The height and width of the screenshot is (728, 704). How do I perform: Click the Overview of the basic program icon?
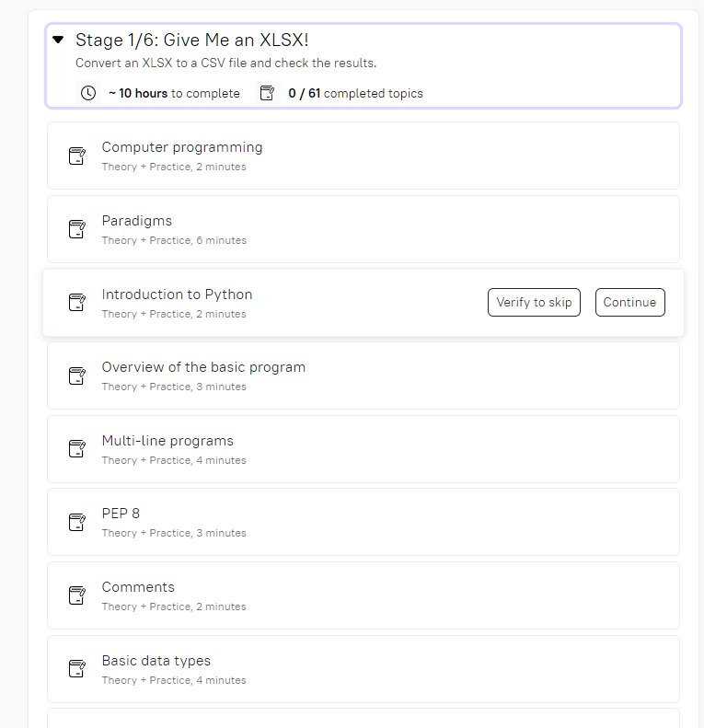click(x=77, y=376)
